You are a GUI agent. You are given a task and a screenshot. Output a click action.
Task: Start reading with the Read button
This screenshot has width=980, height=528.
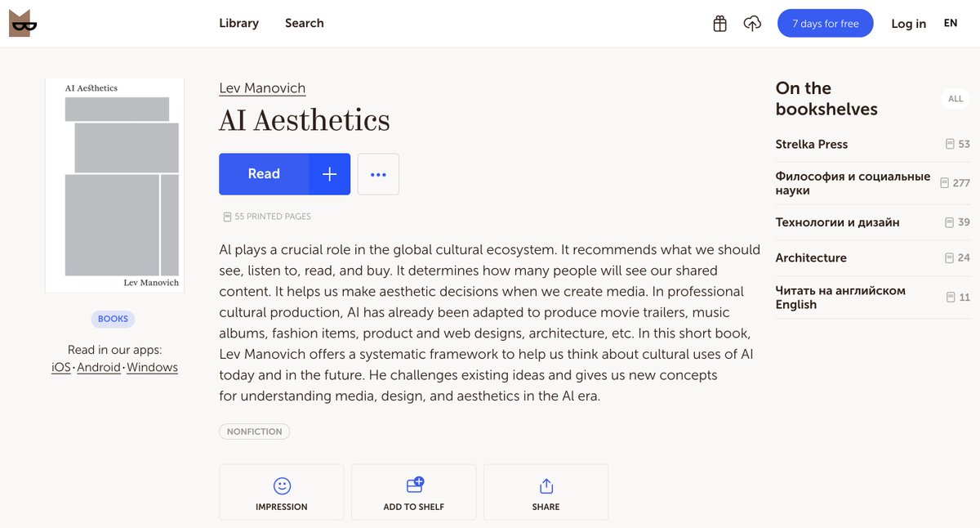(x=264, y=174)
